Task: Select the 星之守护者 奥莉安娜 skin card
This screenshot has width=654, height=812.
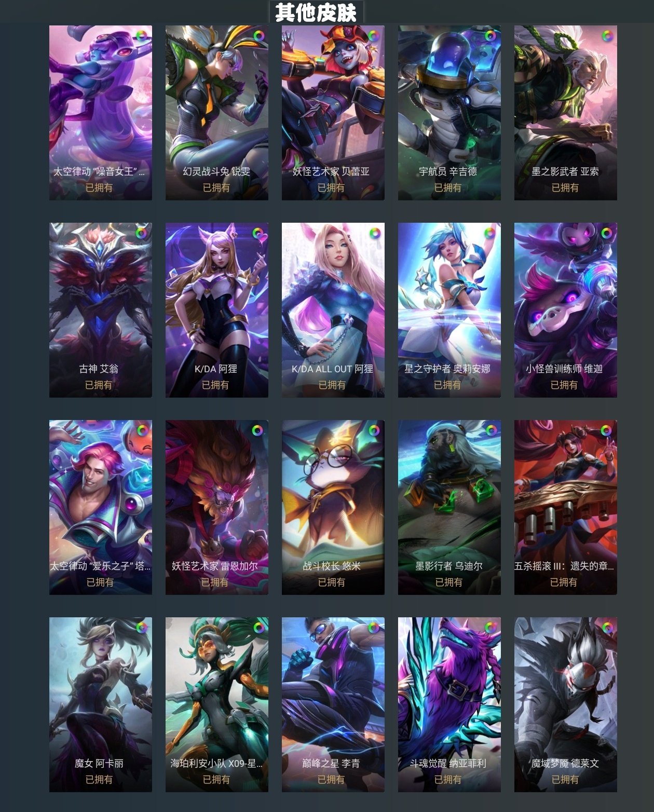Action: (449, 310)
